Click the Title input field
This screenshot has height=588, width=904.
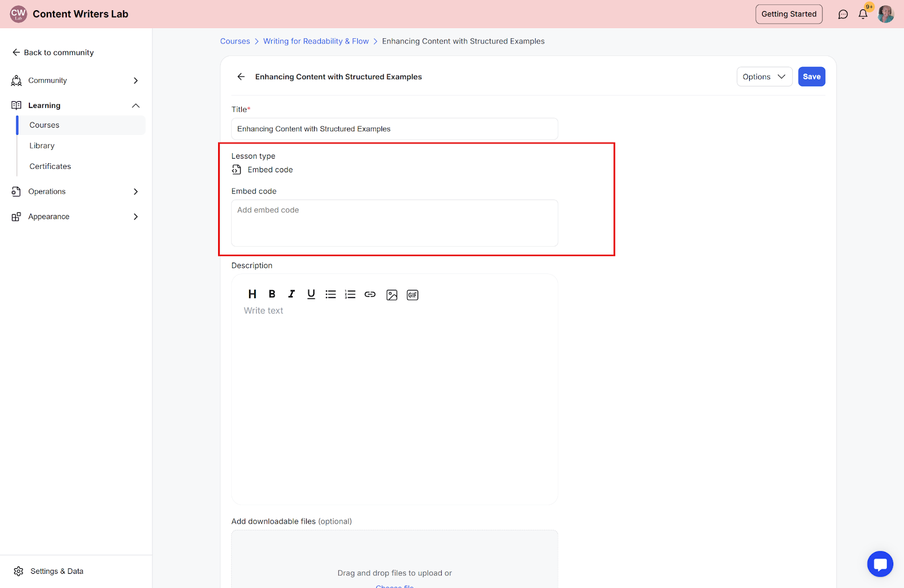tap(394, 129)
